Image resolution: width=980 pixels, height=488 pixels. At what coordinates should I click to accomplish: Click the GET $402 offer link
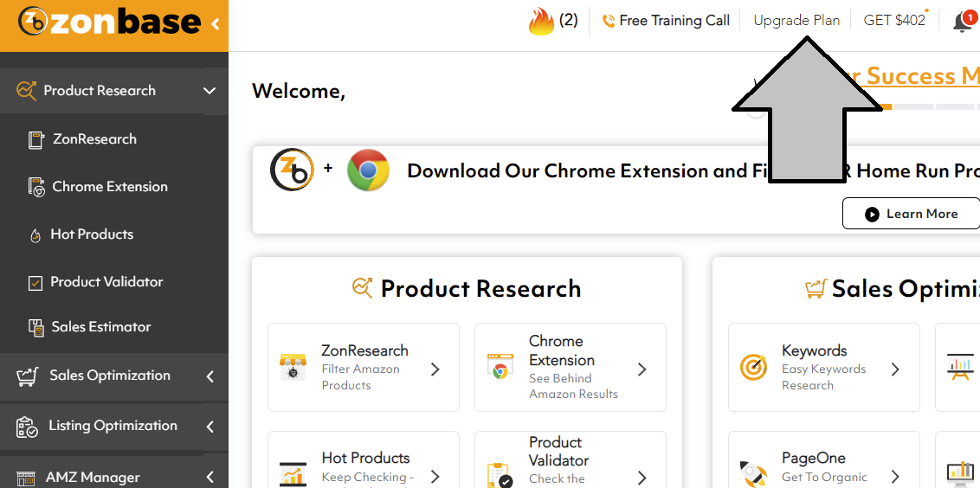(893, 21)
